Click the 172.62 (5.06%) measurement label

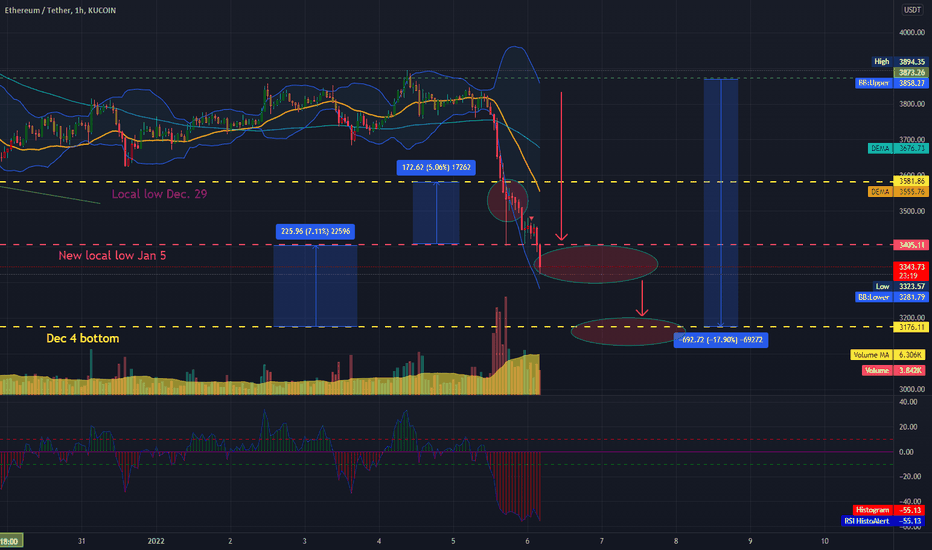(436, 168)
